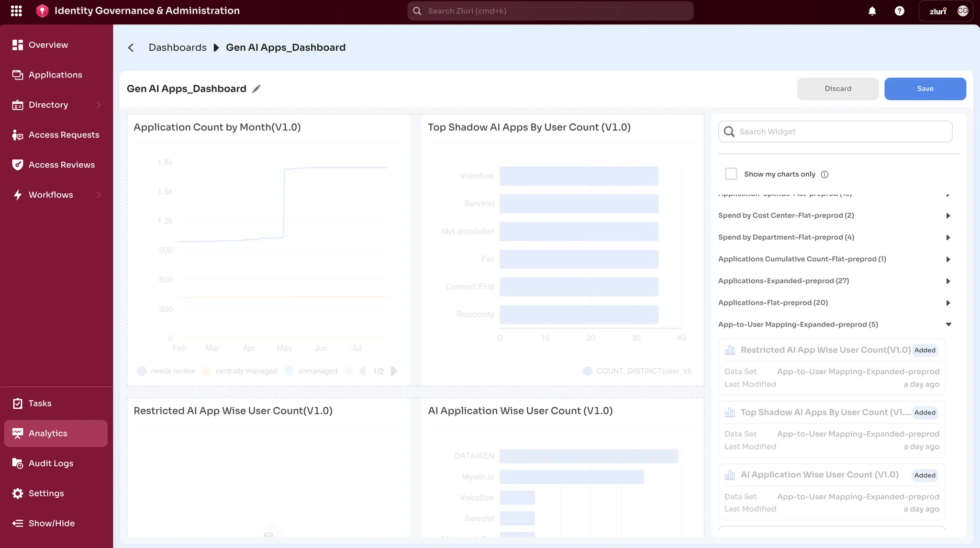The image size is (980, 548).
Task: Go to Dashboards breadcrumb link
Action: point(178,47)
